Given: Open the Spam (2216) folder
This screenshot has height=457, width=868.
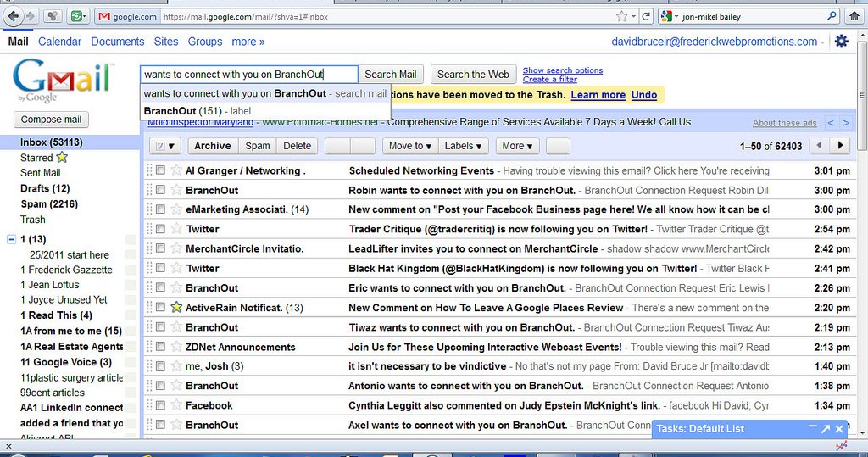Looking at the screenshot, I should 48,203.
